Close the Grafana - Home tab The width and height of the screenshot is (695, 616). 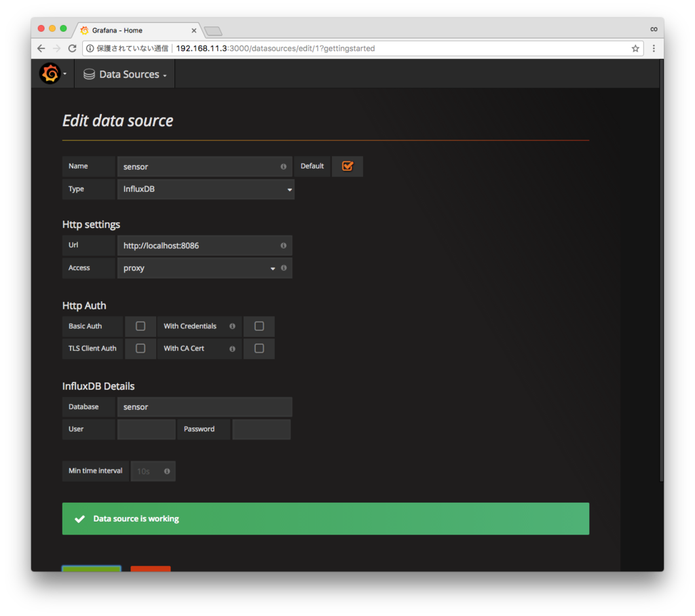pyautogui.click(x=193, y=30)
